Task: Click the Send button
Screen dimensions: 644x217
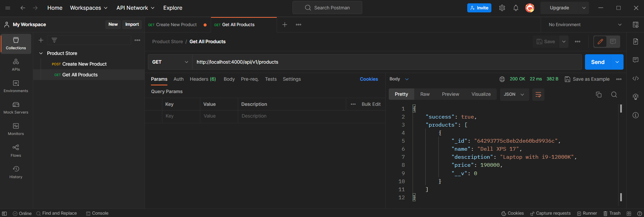Action: [x=597, y=62]
